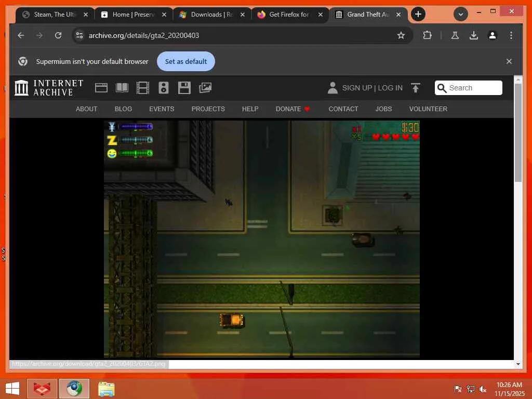
Task: Bookmark this page with the star icon
Action: [x=401, y=35]
